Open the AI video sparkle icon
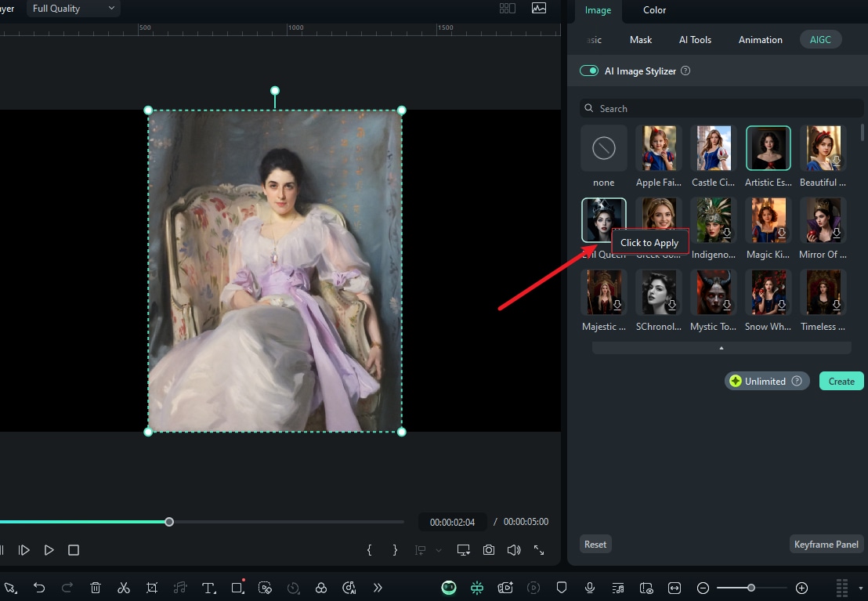 pyautogui.click(x=505, y=588)
